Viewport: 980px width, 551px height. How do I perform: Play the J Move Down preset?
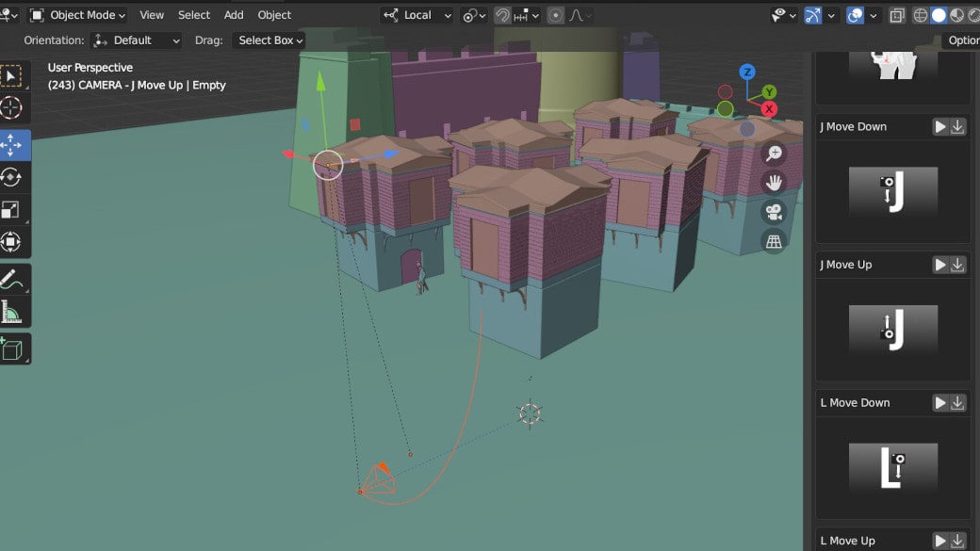click(940, 127)
